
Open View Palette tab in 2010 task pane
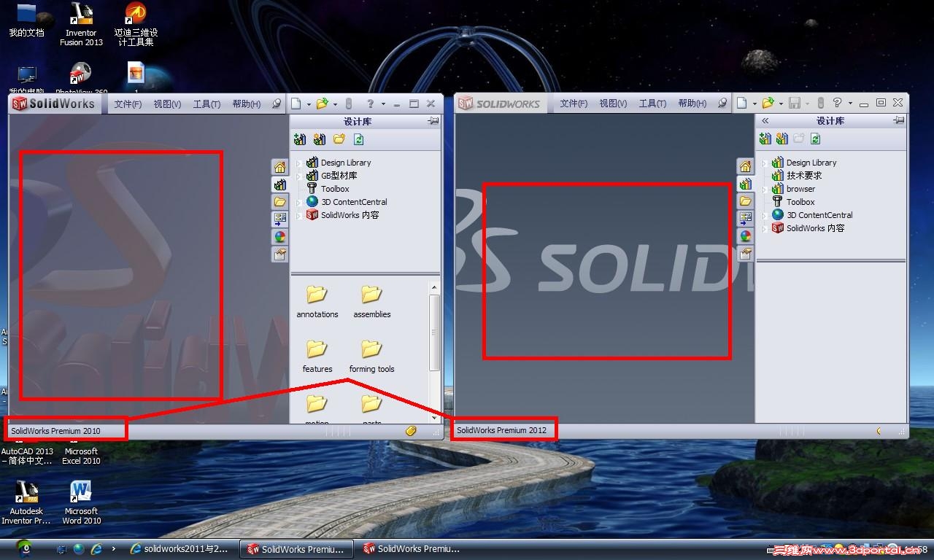pos(279,219)
